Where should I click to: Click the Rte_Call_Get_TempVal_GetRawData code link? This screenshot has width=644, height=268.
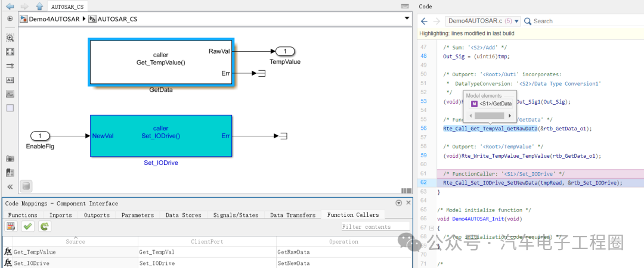490,129
